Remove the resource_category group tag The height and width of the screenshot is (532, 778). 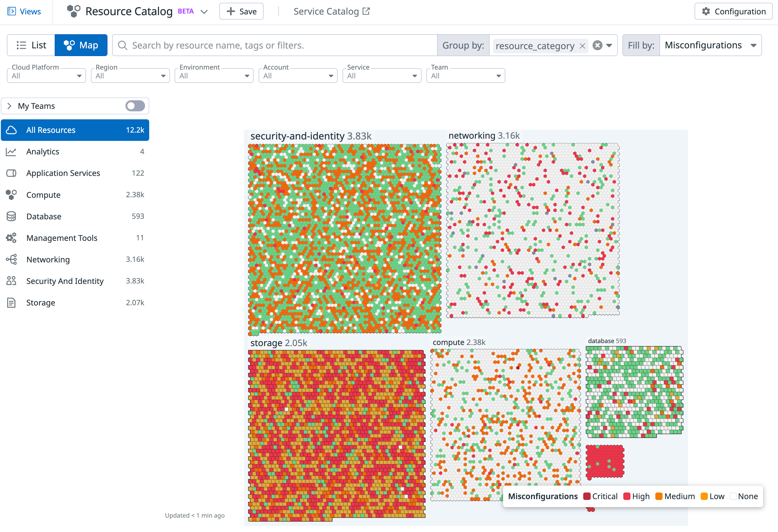coord(582,46)
